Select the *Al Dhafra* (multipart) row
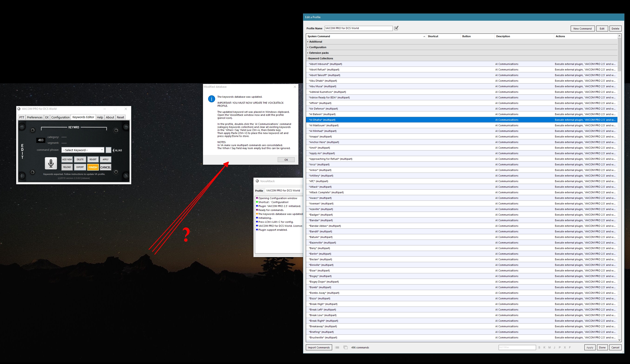Viewport: 630px width, 364px height. tap(462, 120)
